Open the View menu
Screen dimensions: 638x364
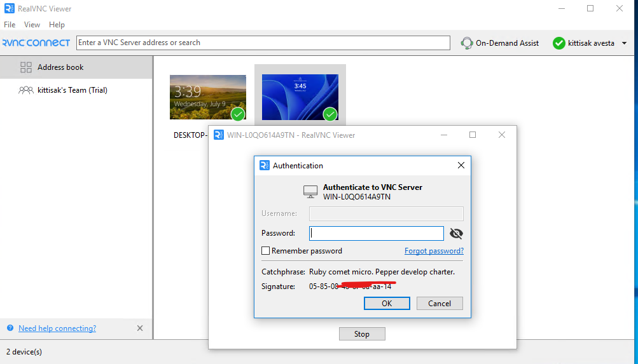pos(32,25)
